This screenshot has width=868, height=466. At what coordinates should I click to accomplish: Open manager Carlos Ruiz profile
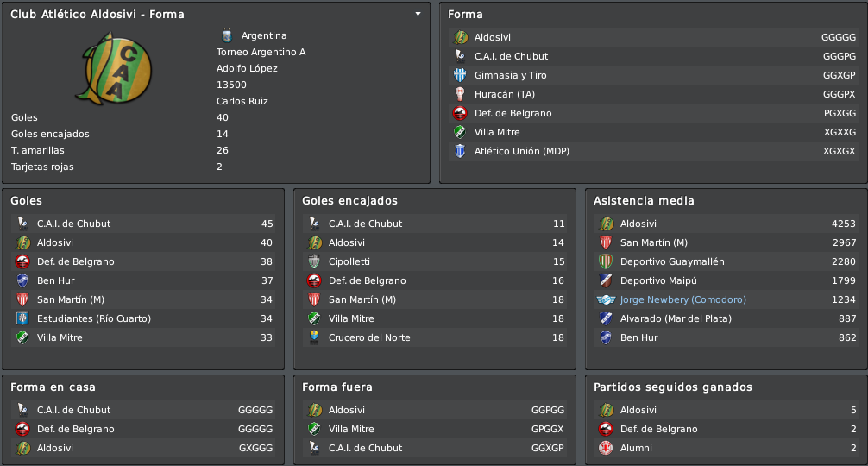pos(242,101)
